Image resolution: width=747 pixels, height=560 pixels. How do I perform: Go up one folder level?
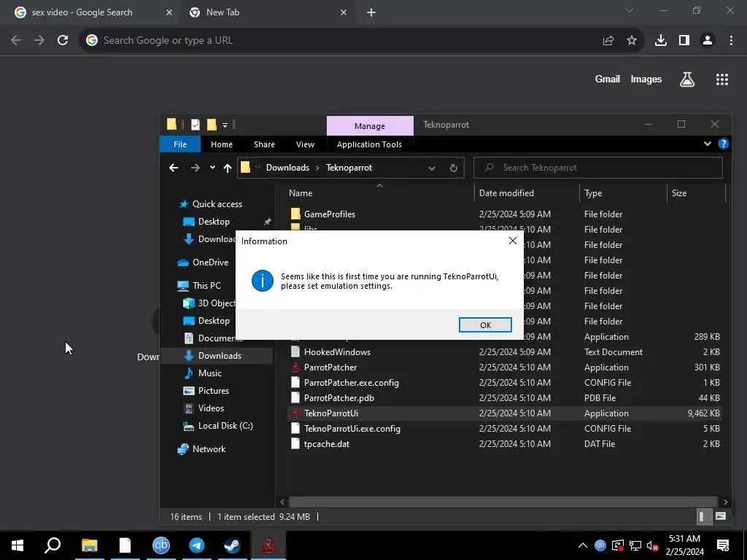click(228, 168)
